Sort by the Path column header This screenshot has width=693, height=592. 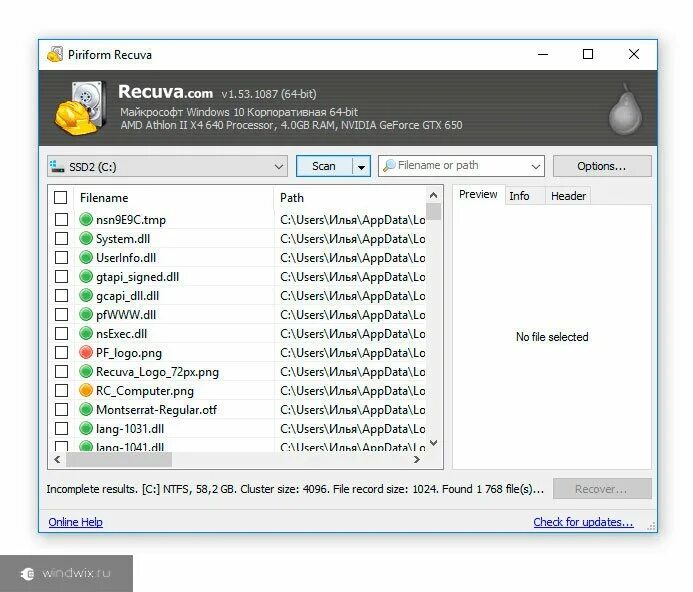350,198
